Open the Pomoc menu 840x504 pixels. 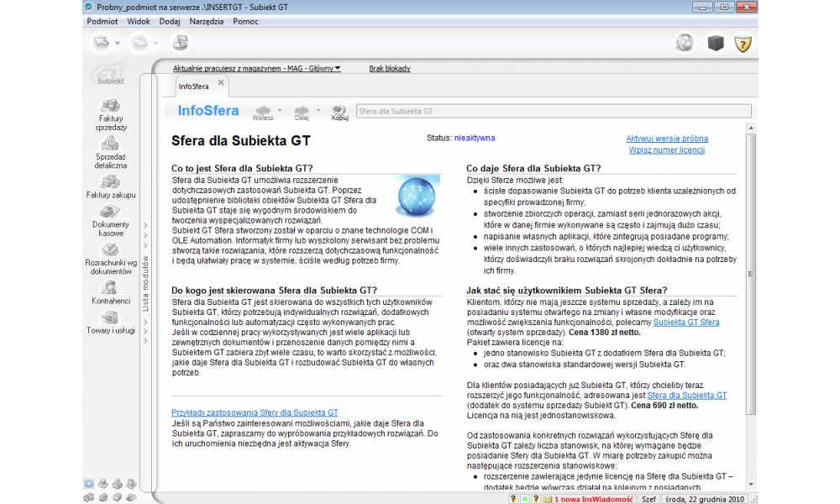(x=245, y=22)
